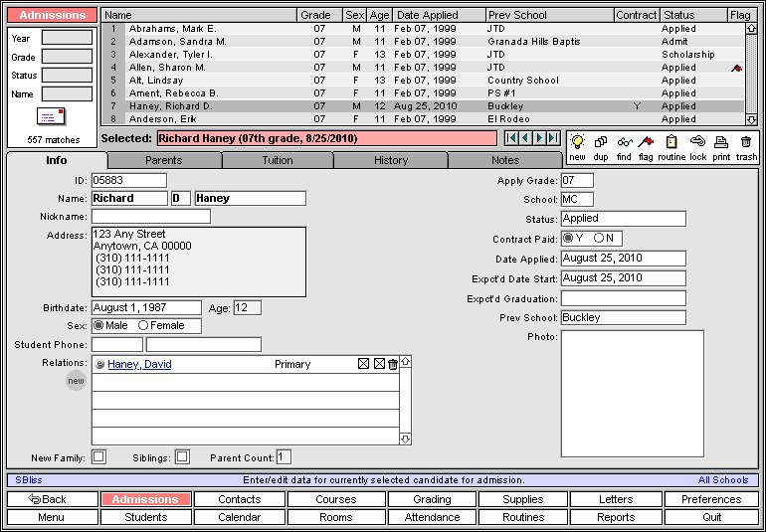Flag the candidate using the flag tool

(x=646, y=142)
